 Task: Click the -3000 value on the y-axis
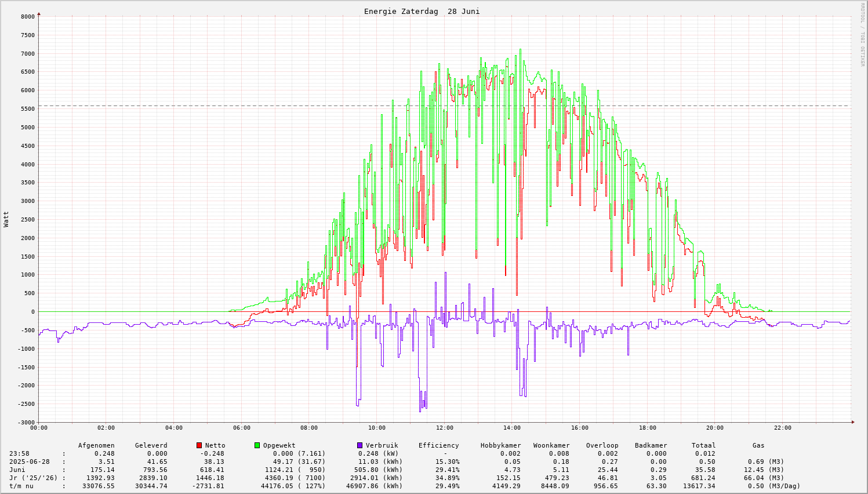(26, 423)
